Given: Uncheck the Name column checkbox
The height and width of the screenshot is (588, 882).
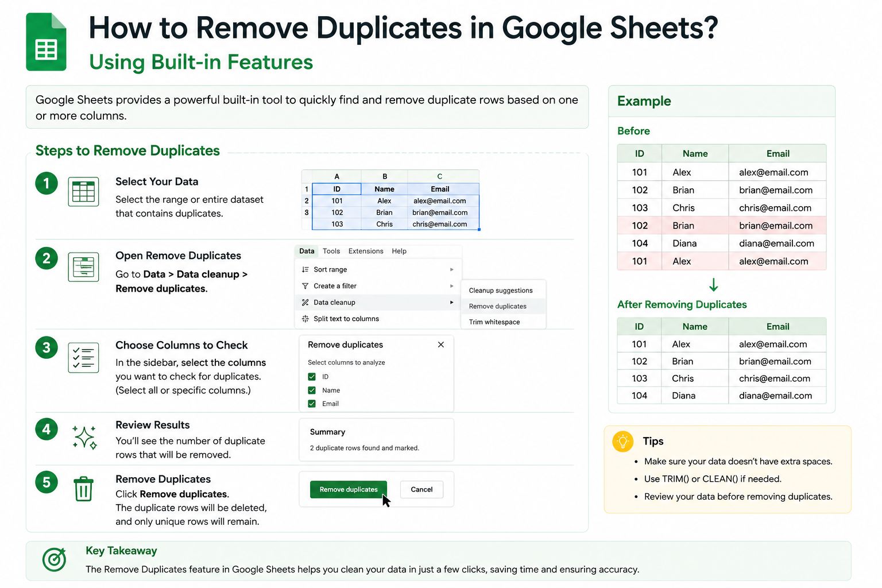Looking at the screenshot, I should 312,390.
